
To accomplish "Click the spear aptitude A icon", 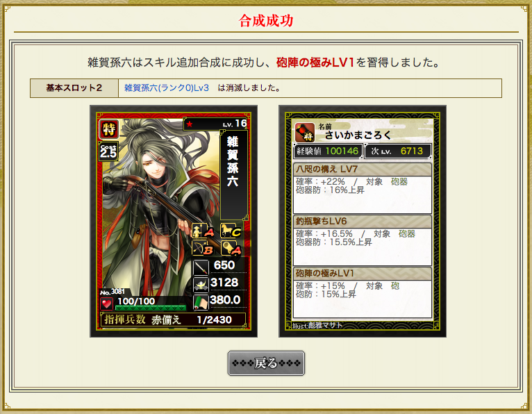I will click(x=203, y=231).
